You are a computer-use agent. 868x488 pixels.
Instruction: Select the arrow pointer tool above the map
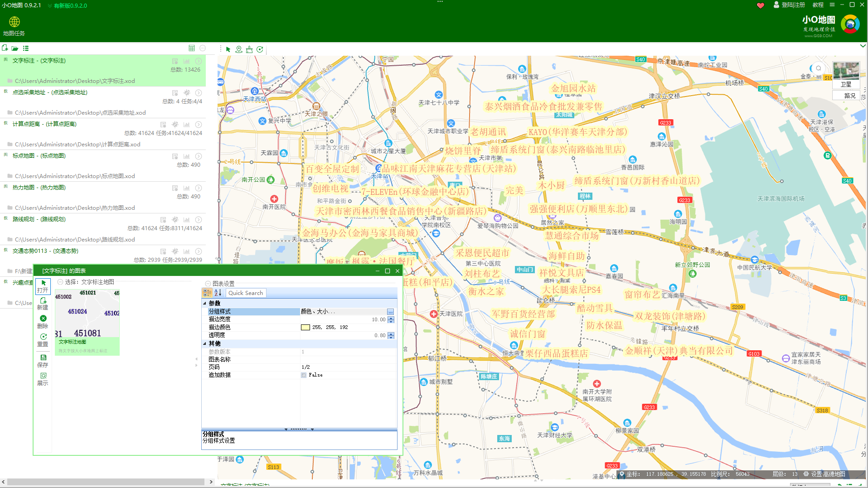(x=228, y=50)
